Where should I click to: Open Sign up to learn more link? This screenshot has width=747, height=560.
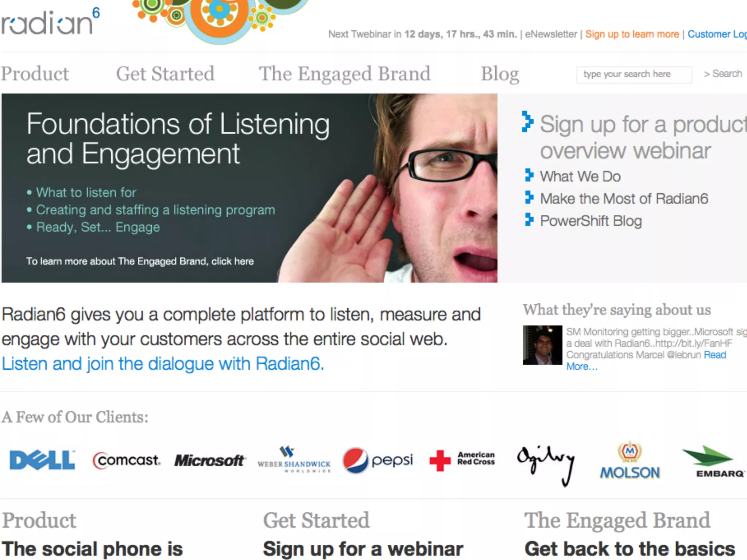point(632,34)
